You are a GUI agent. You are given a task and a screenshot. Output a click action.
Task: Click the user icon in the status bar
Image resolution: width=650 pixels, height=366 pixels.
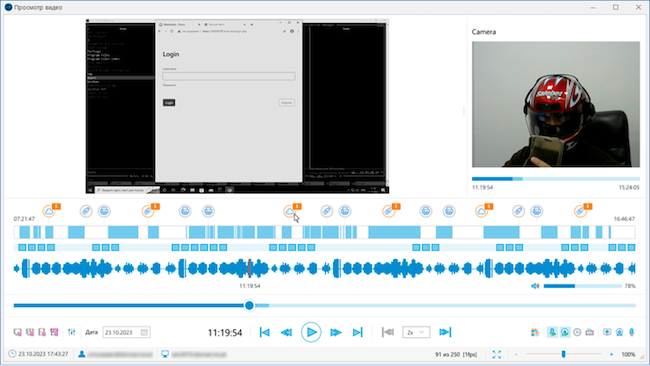[82, 354]
